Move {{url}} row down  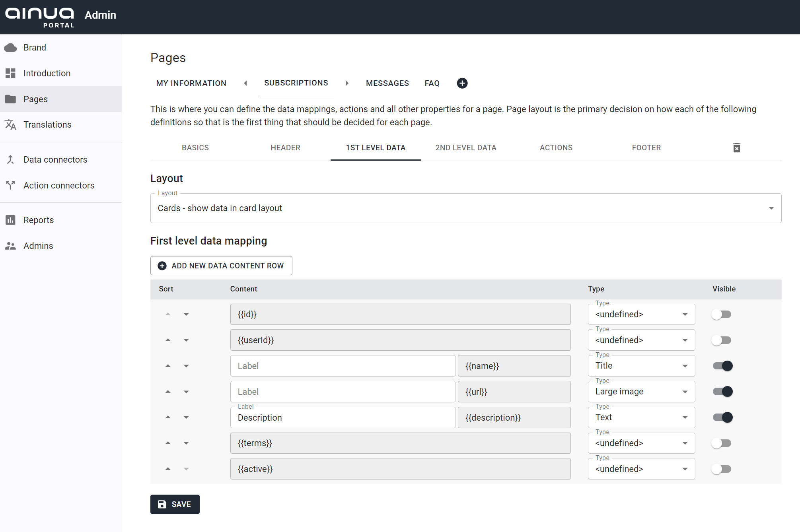point(186,392)
